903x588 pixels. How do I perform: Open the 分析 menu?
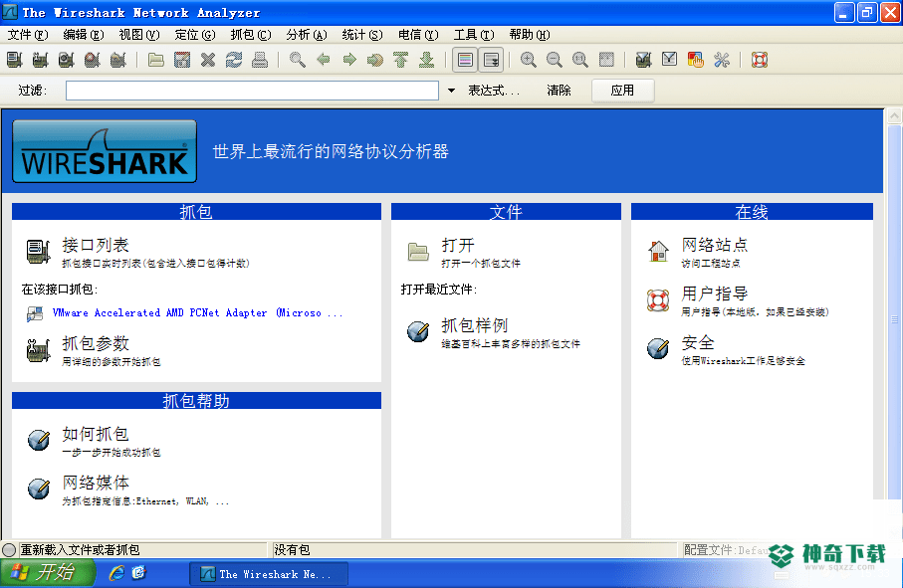pyautogui.click(x=307, y=35)
